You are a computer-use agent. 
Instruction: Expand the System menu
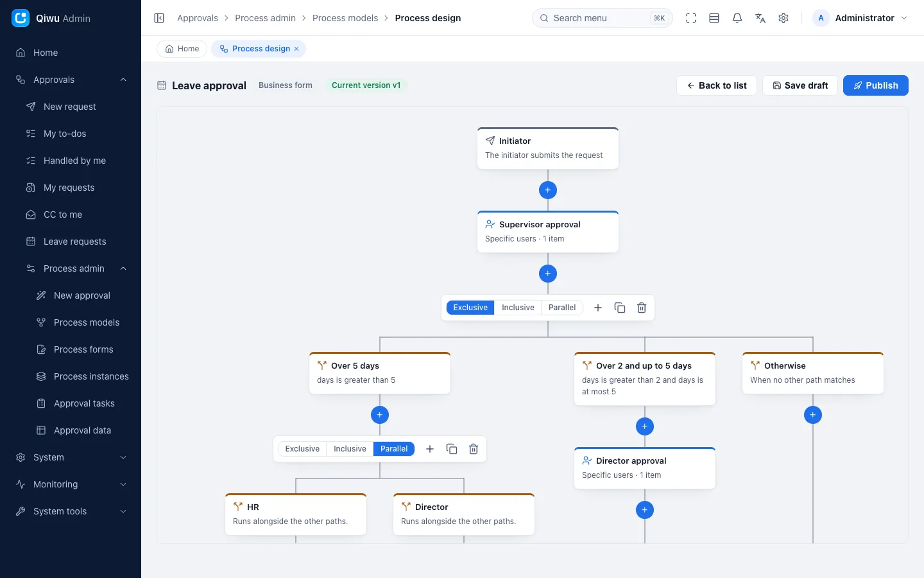[71, 457]
